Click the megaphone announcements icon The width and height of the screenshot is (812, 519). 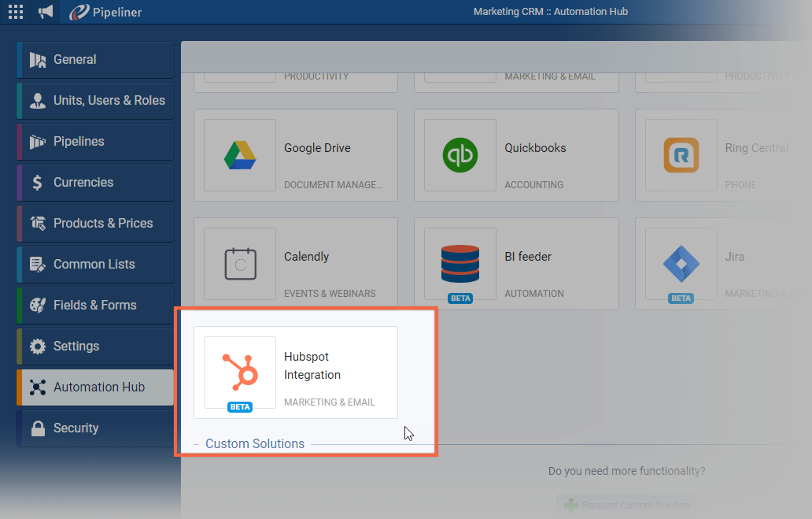46,11
